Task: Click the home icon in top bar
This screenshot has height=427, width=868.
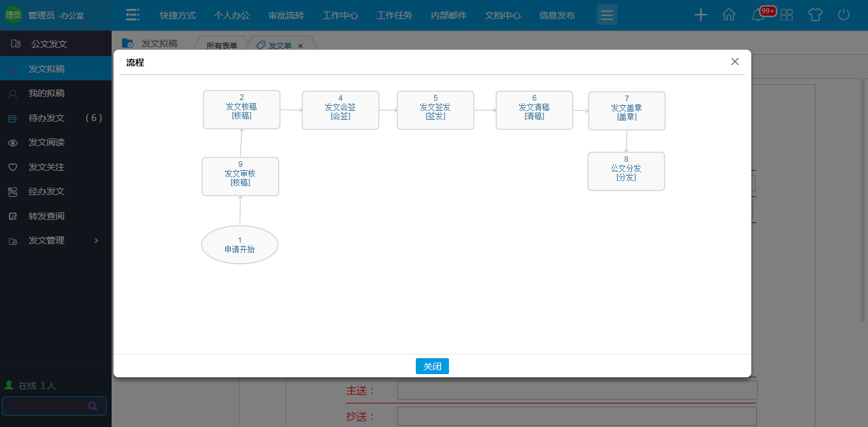Action: coord(729,15)
